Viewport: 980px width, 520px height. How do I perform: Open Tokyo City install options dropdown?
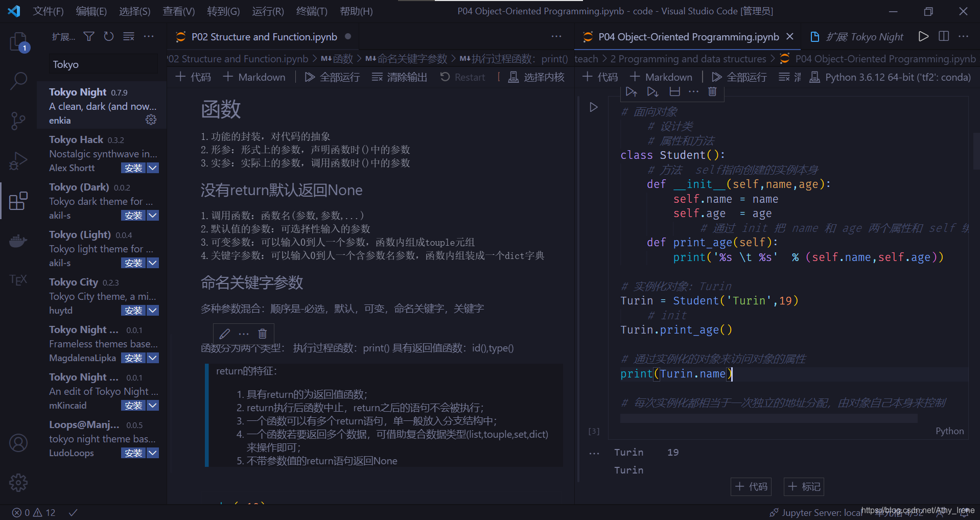(x=153, y=311)
